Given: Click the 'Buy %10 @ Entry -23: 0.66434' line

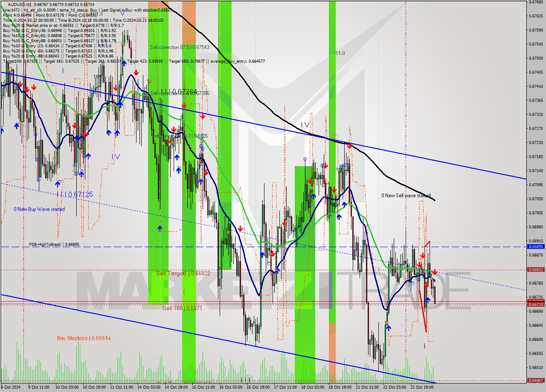Looking at the screenshot, I should 57,46.
